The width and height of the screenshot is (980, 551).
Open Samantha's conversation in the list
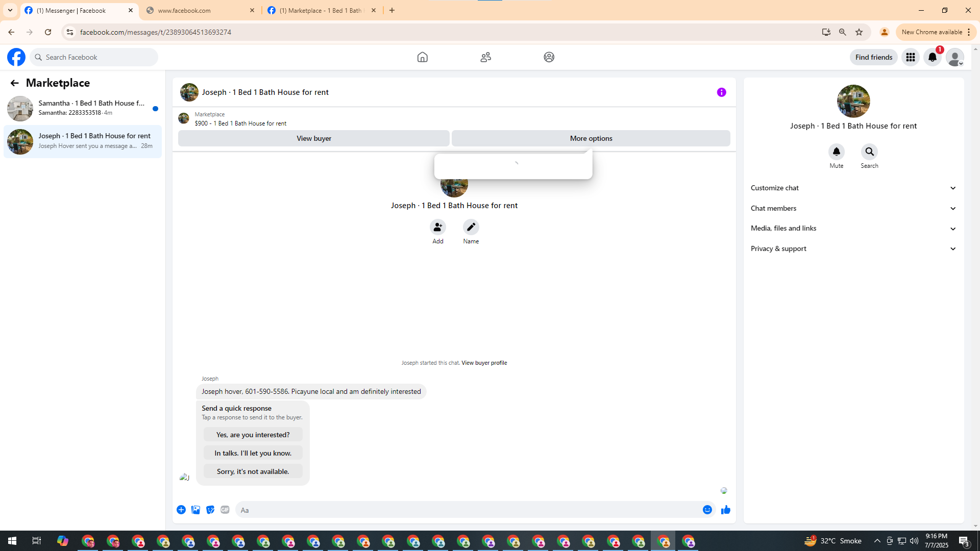click(x=82, y=108)
